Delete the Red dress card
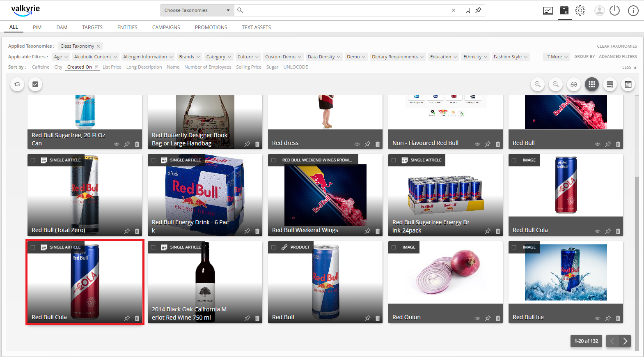Screen dimensions: 644x357 click(378, 144)
